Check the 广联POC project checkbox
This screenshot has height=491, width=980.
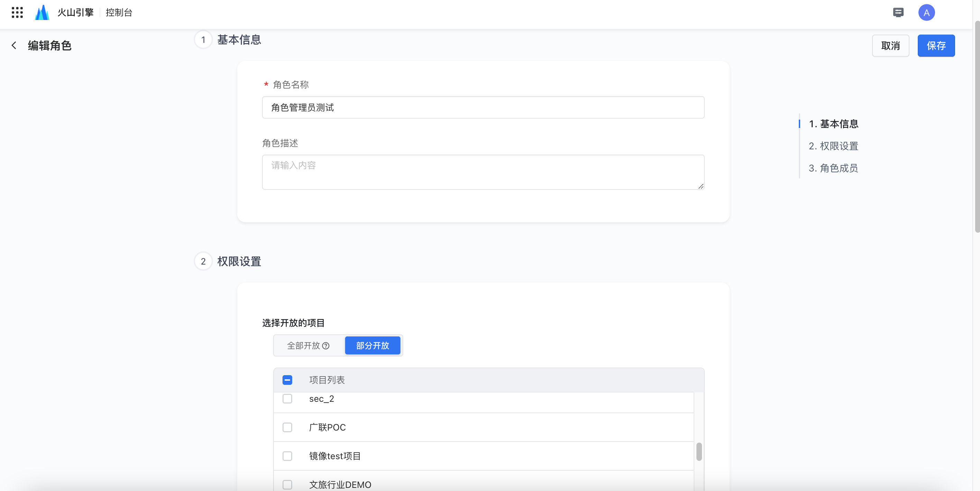pos(287,427)
